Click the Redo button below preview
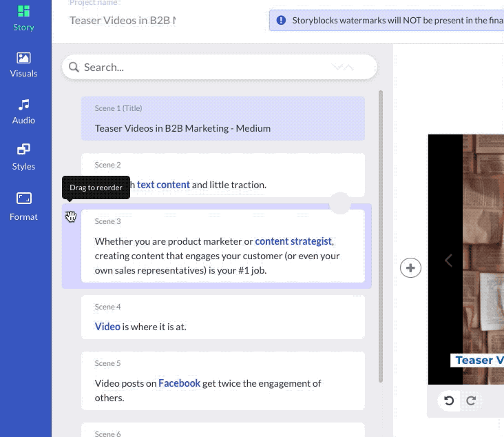Screen dimensions: 504x437 pyautogui.click(x=471, y=400)
